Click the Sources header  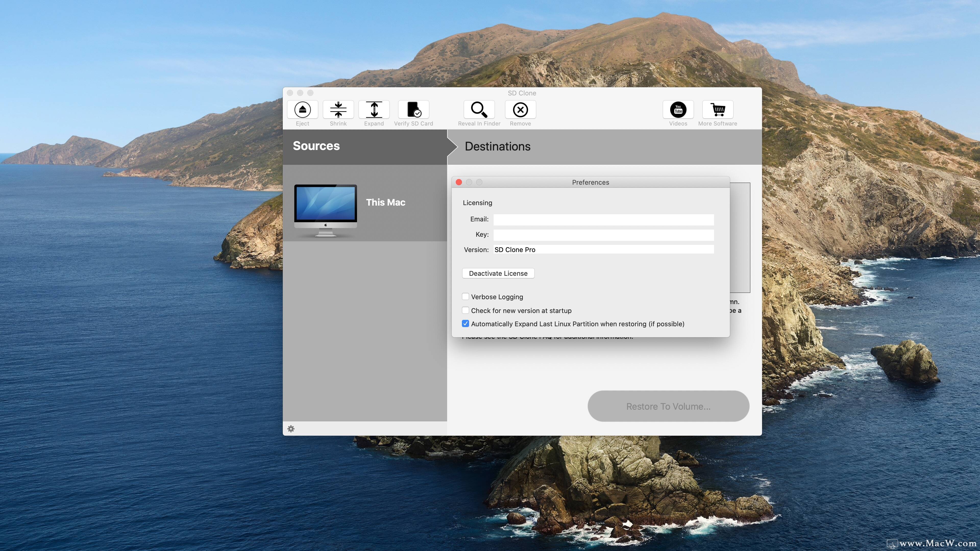click(x=316, y=146)
